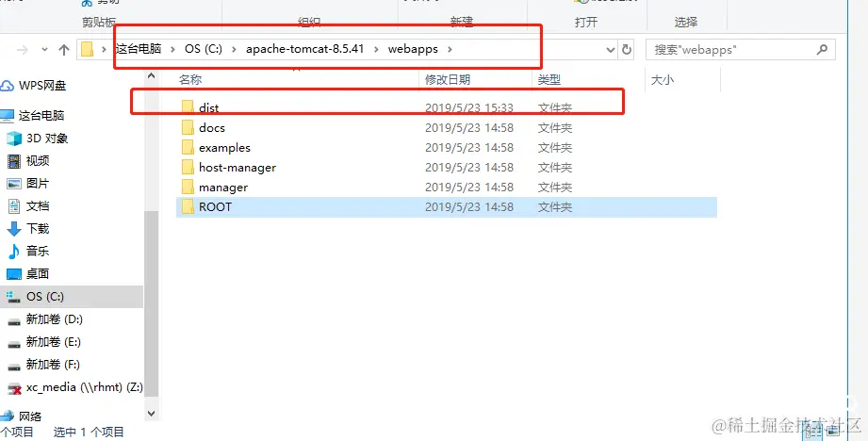Click examples folder name text
Viewport: 868px width, 441px height.
pyautogui.click(x=224, y=148)
